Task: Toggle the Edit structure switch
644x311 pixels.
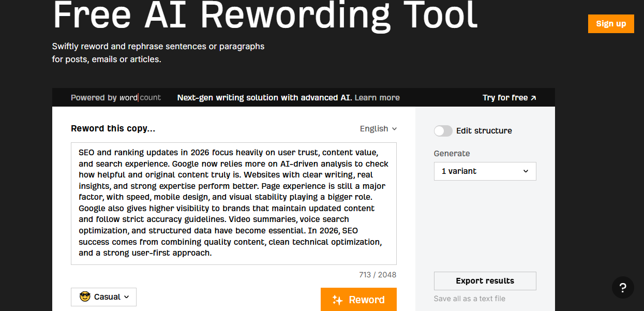Action: [x=443, y=131]
